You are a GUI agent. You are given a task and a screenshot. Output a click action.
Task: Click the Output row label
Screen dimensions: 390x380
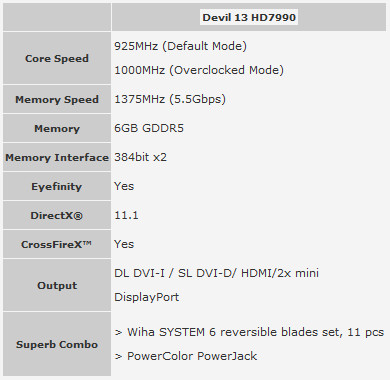pyautogui.click(x=57, y=285)
